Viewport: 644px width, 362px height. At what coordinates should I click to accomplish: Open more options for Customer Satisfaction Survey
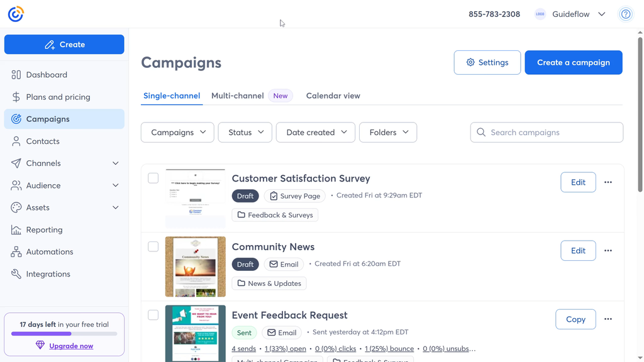point(608,182)
